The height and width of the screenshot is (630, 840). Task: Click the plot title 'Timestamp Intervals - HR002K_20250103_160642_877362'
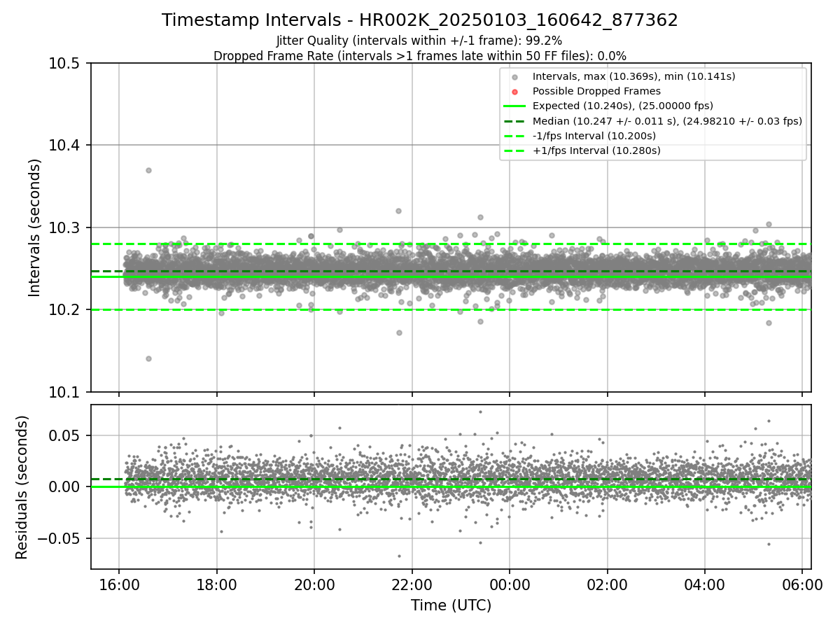pos(420,20)
